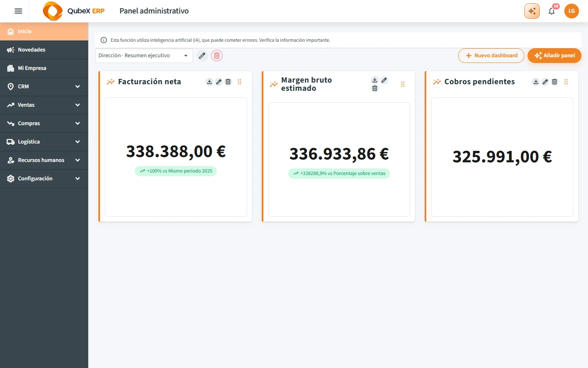Edit the Cobros pendientes panel

click(545, 82)
